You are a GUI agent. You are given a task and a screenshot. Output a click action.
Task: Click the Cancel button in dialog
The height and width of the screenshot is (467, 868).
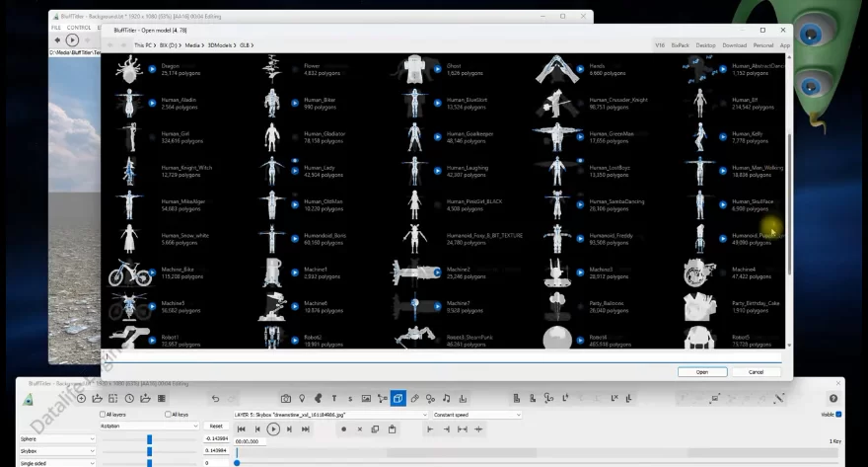click(x=756, y=372)
